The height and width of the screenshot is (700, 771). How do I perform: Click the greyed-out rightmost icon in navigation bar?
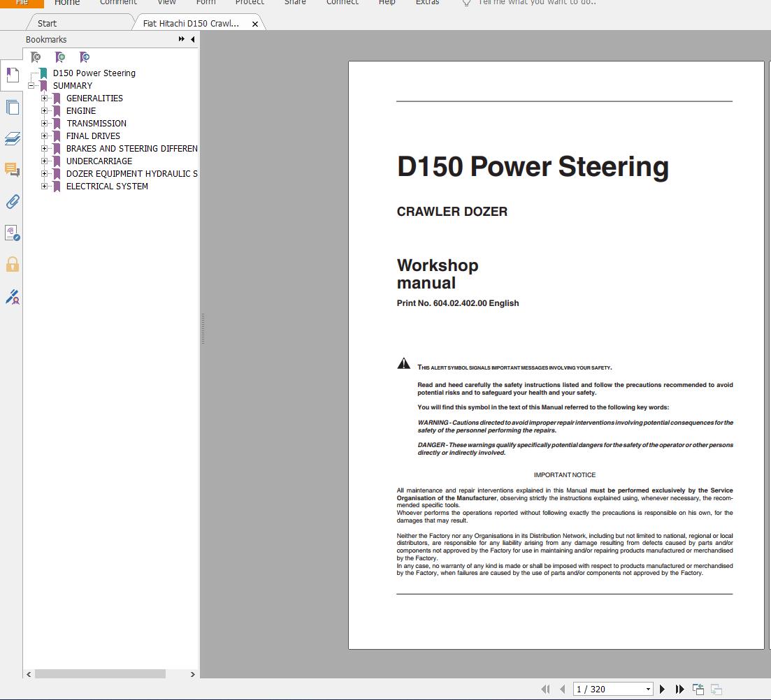coord(716,690)
